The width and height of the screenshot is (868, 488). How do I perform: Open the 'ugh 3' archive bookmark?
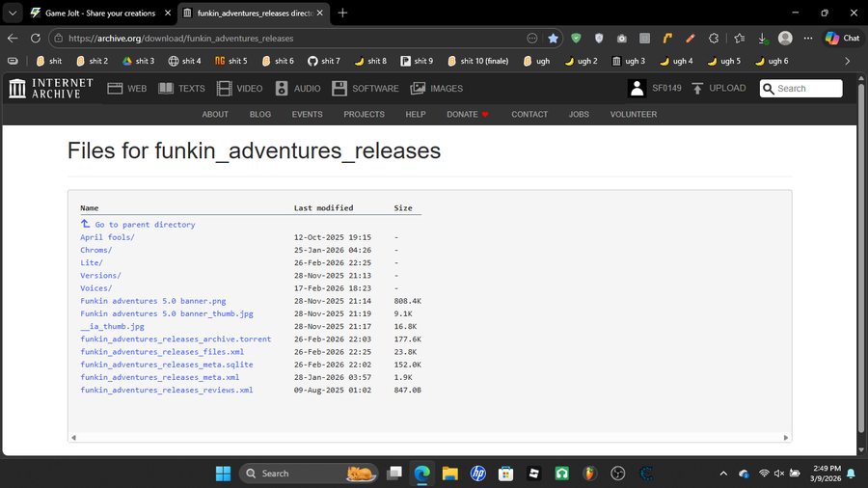[x=628, y=61]
